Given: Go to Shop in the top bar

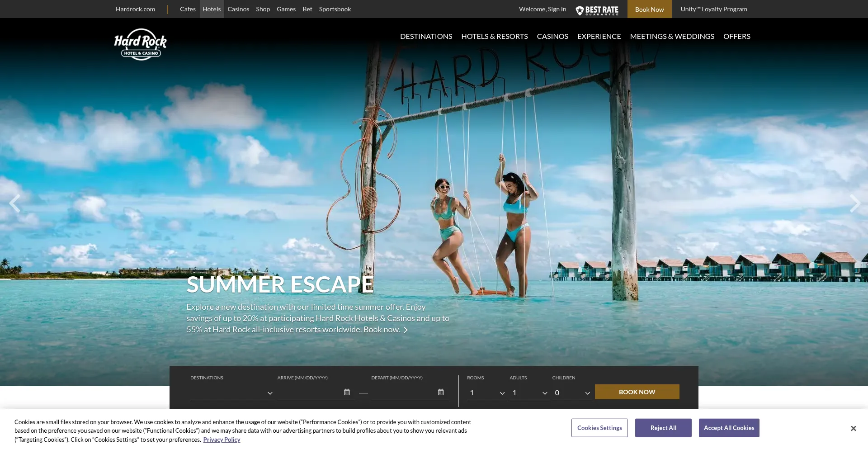Looking at the screenshot, I should [263, 9].
